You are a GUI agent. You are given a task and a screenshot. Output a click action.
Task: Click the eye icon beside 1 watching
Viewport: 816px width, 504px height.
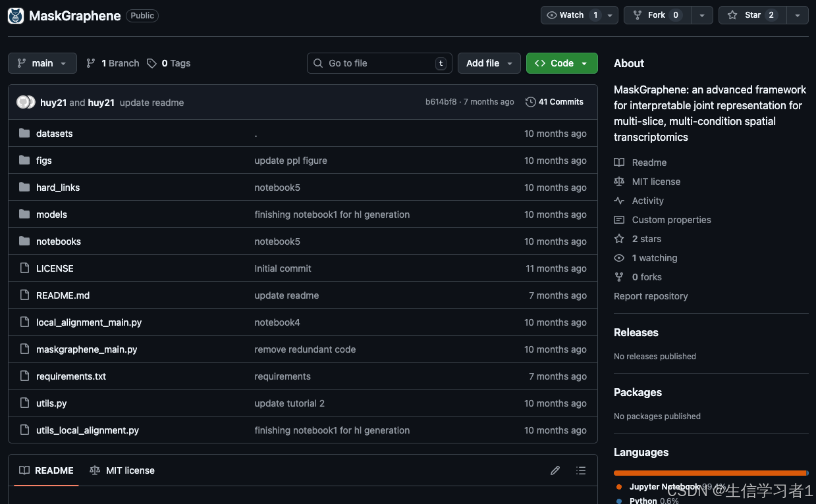619,258
